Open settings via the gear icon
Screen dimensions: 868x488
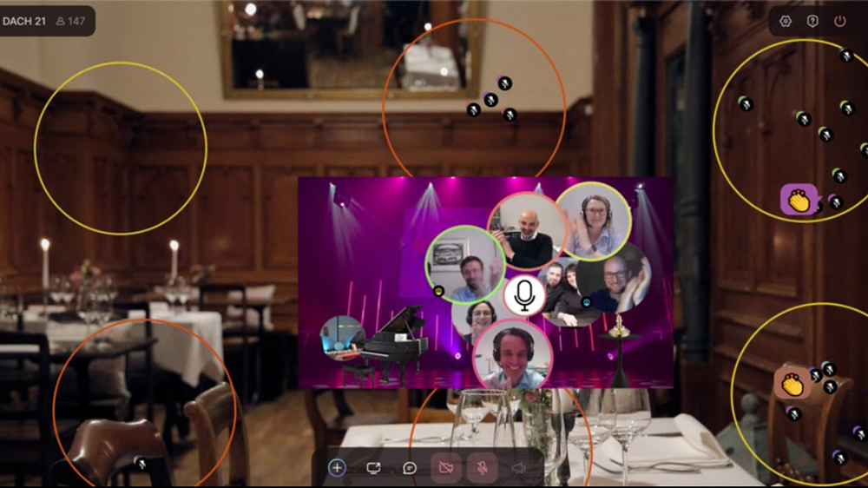click(786, 21)
